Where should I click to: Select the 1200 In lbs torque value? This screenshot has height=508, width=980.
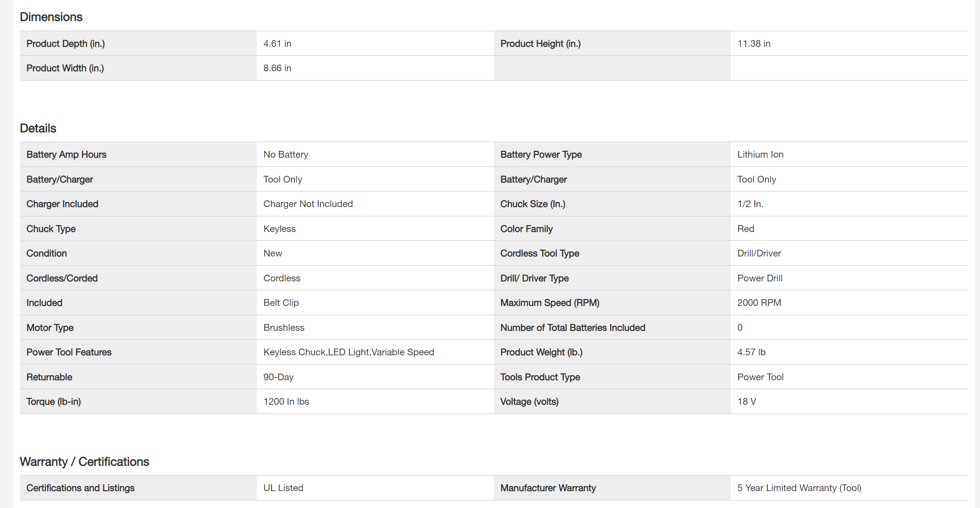(286, 402)
